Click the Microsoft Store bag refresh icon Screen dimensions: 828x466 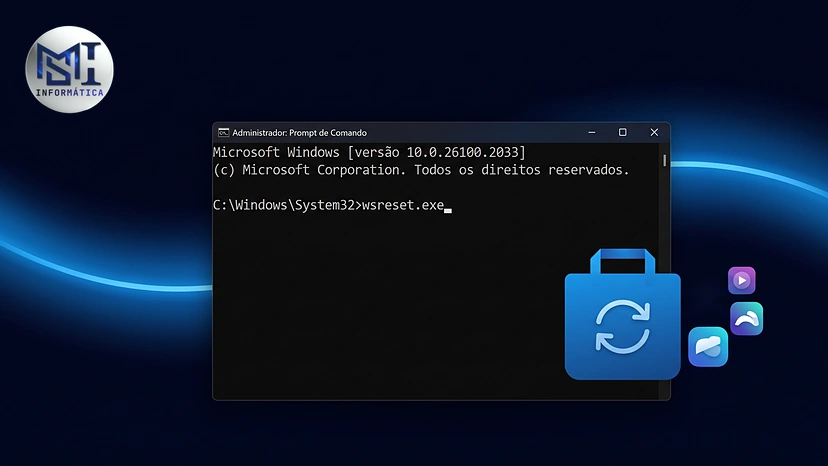coord(623,314)
